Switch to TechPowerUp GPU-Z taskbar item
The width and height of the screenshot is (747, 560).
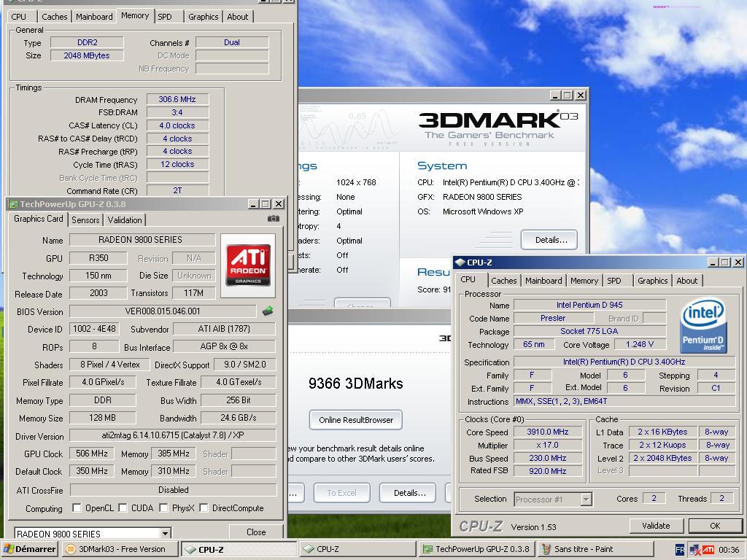pos(476,549)
